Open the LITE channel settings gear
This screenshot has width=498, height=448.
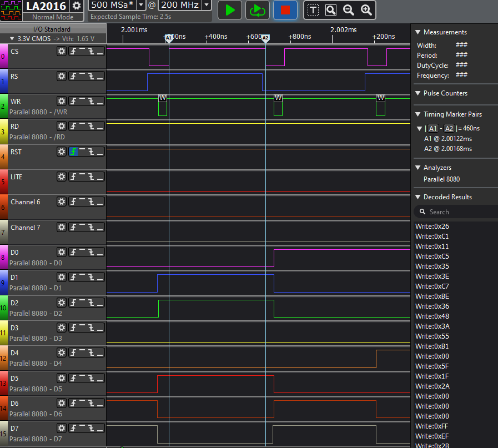pyautogui.click(x=61, y=177)
